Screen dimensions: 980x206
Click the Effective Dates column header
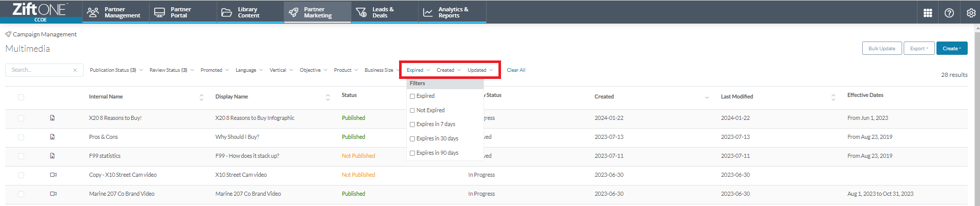pyautogui.click(x=865, y=95)
